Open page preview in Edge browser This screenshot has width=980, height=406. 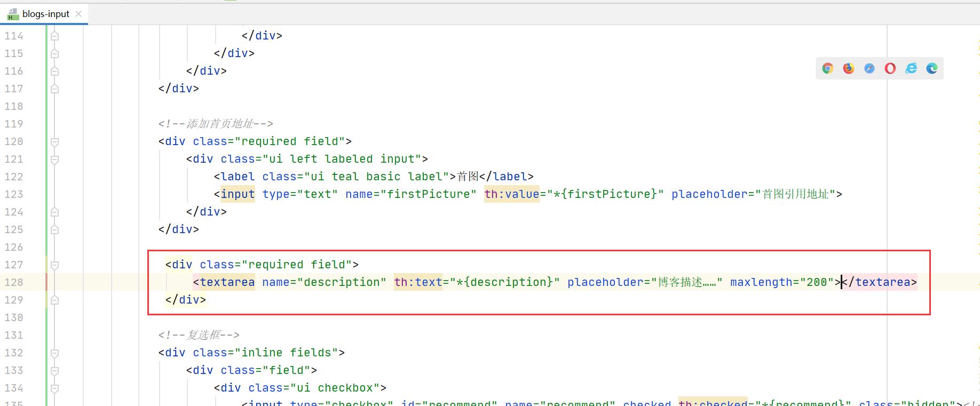[x=931, y=68]
